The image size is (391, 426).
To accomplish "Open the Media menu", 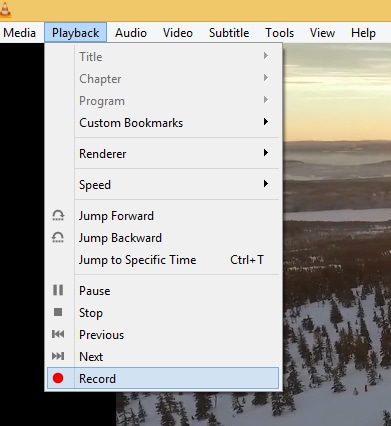I will tap(19, 33).
